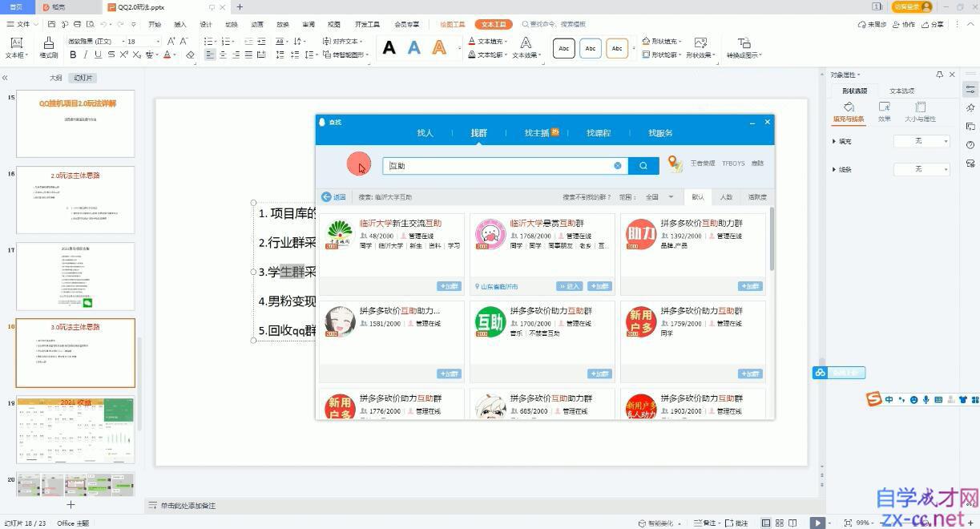This screenshot has width=980, height=529.
Task: Click Convert to Diagram button
Action: coord(744,47)
